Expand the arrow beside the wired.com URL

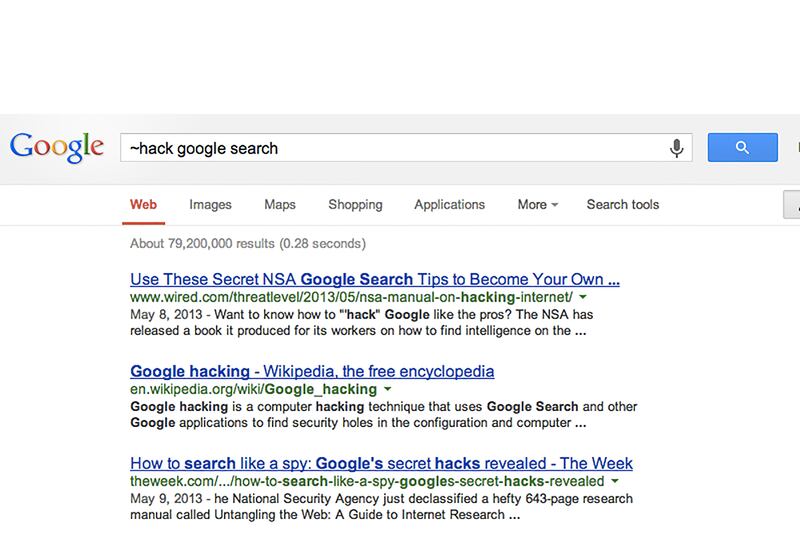click(583, 298)
